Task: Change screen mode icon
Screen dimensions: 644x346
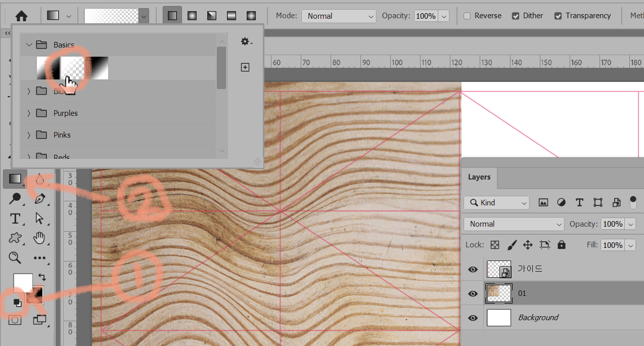Action: [x=39, y=320]
